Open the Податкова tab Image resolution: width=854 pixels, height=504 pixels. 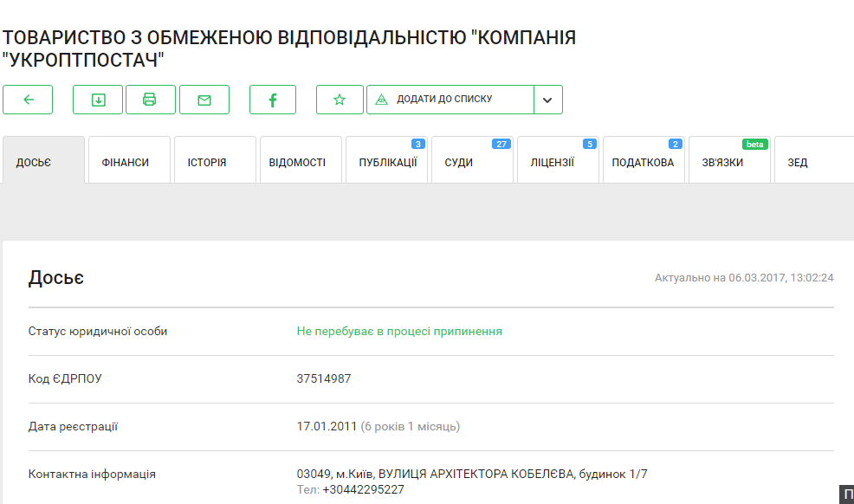click(x=643, y=162)
